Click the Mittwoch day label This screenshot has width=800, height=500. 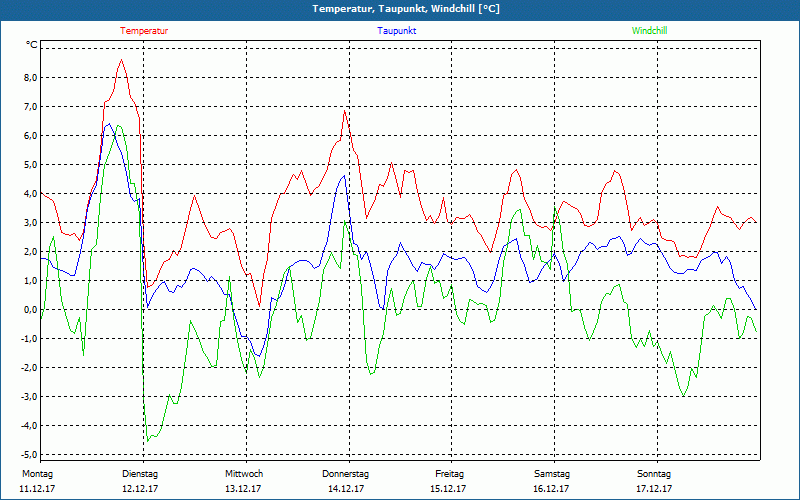244,474
